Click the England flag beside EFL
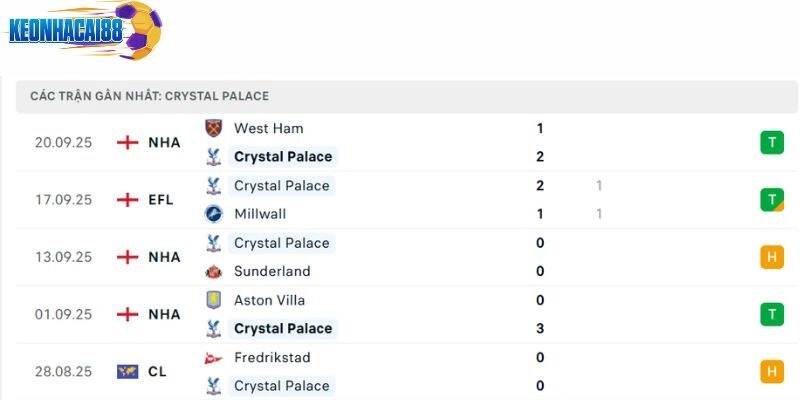Viewport: 800px width, 400px height. (127, 200)
